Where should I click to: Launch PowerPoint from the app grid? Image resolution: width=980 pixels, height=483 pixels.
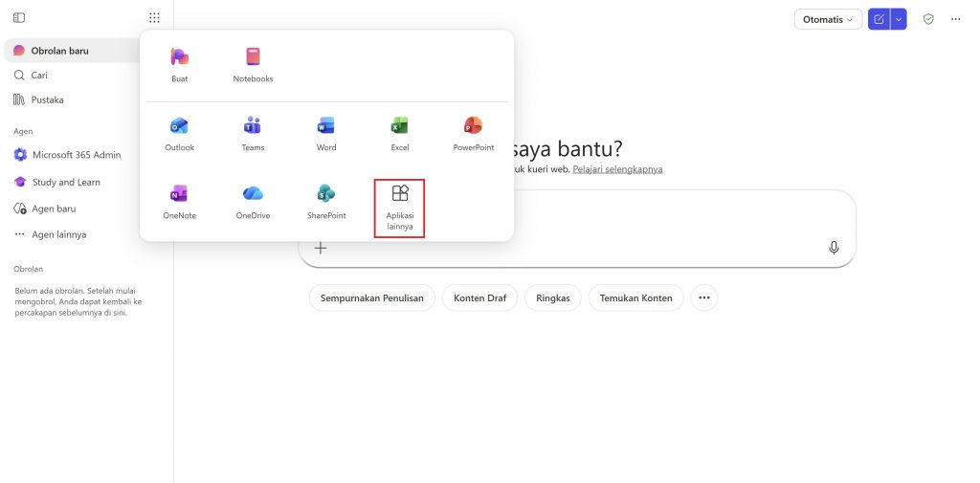[473, 134]
